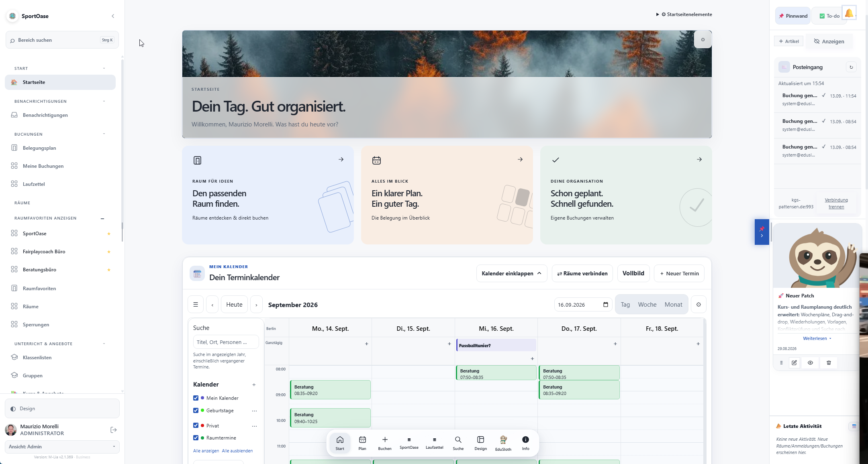
Task: Click the hero banner settings gear
Action: point(703,40)
